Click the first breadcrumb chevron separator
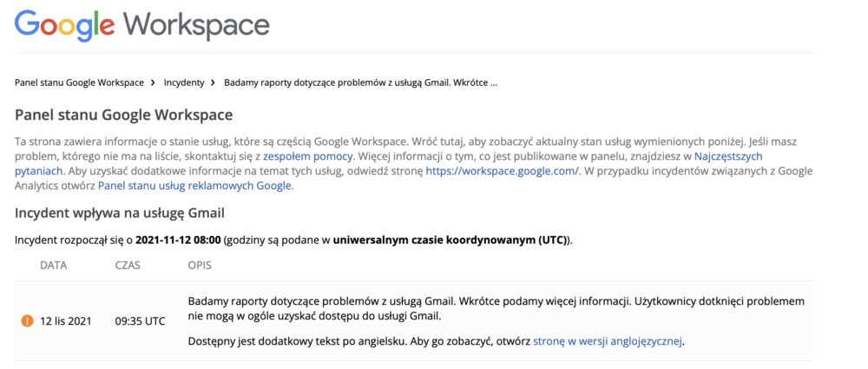Image resolution: width=868 pixels, height=369 pixels. 153,83
